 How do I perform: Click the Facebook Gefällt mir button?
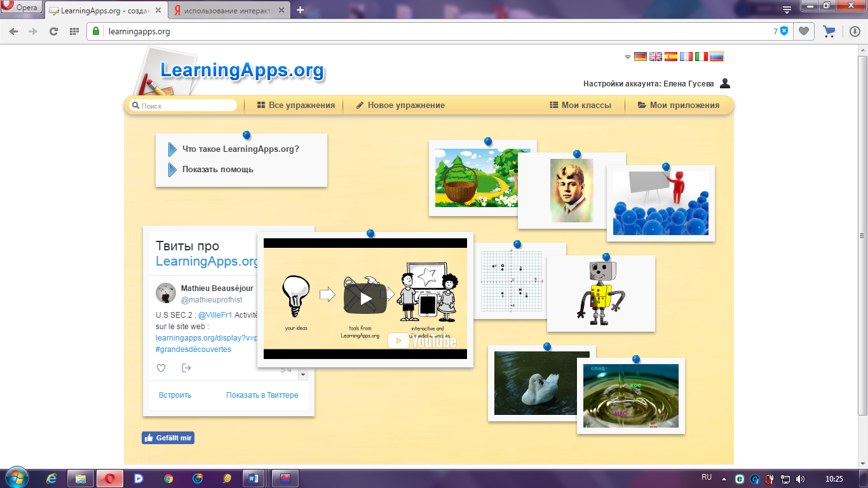tap(168, 438)
